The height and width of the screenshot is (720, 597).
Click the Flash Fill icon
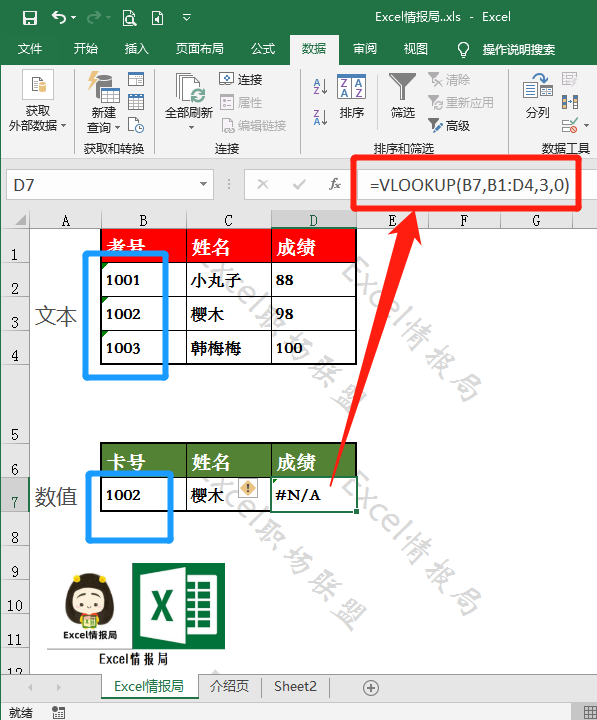pyautogui.click(x=569, y=79)
